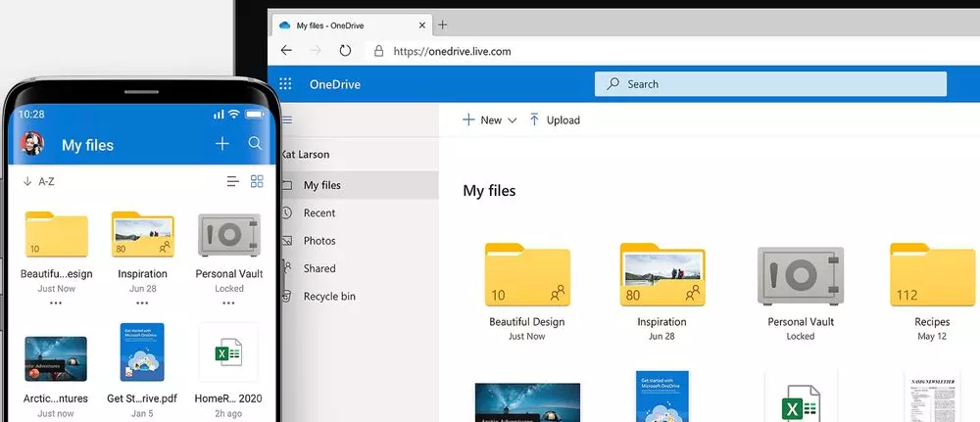Go back using the browser back arrow
This screenshot has width=980, height=422.
[x=286, y=51]
